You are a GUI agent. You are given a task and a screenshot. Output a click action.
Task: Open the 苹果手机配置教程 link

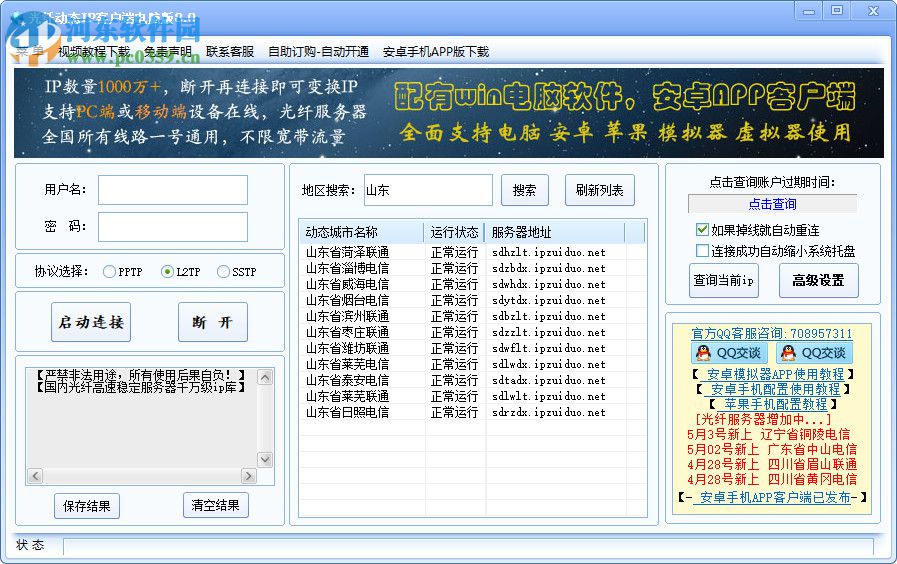click(x=775, y=404)
